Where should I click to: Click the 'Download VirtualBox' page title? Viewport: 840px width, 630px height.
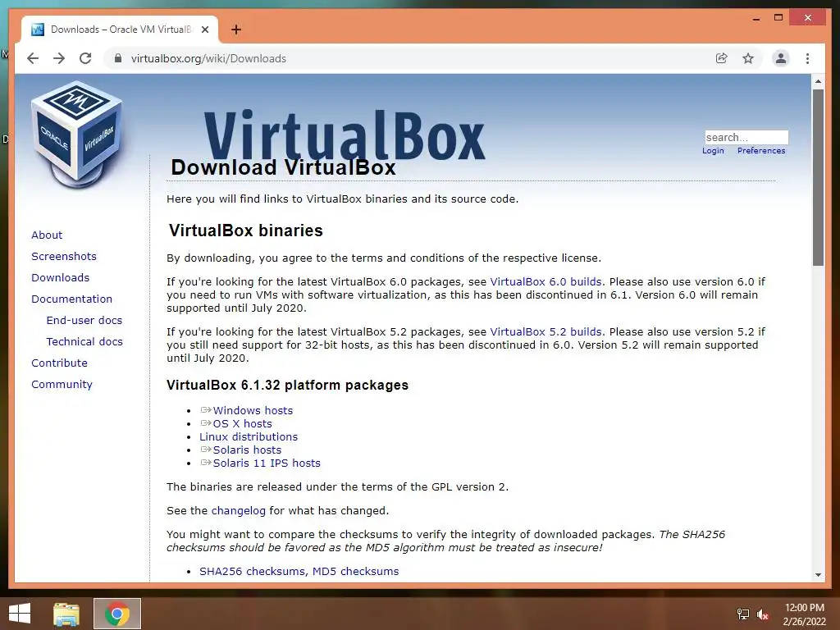click(283, 167)
